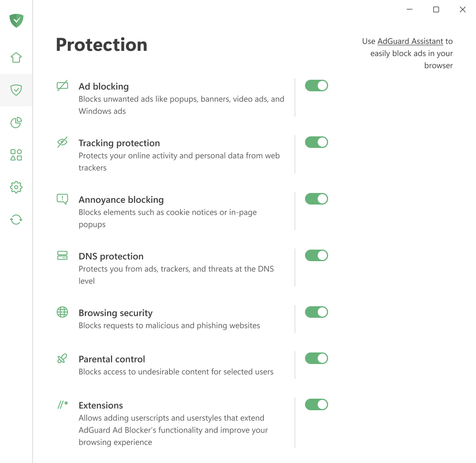Open Extensions settings by clicking its title
Viewport: 476px width, 463px height.
point(101,405)
